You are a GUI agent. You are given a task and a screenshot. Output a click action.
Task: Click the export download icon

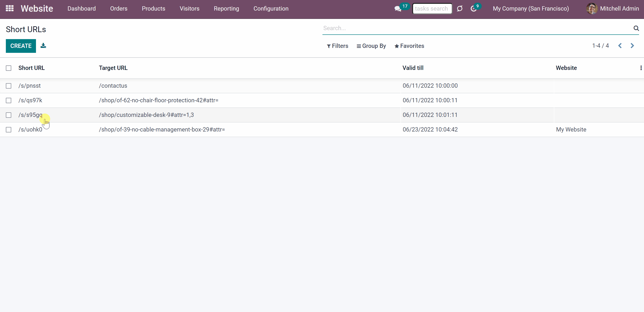coord(43,46)
